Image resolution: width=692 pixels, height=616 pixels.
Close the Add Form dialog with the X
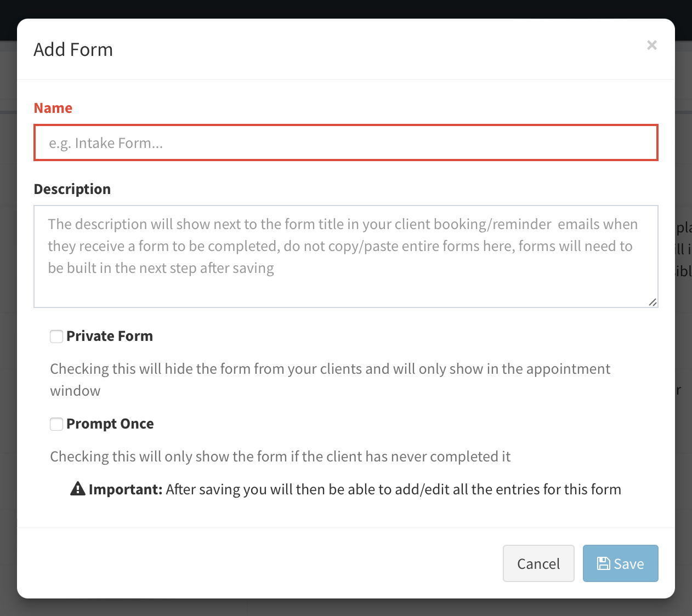651,45
